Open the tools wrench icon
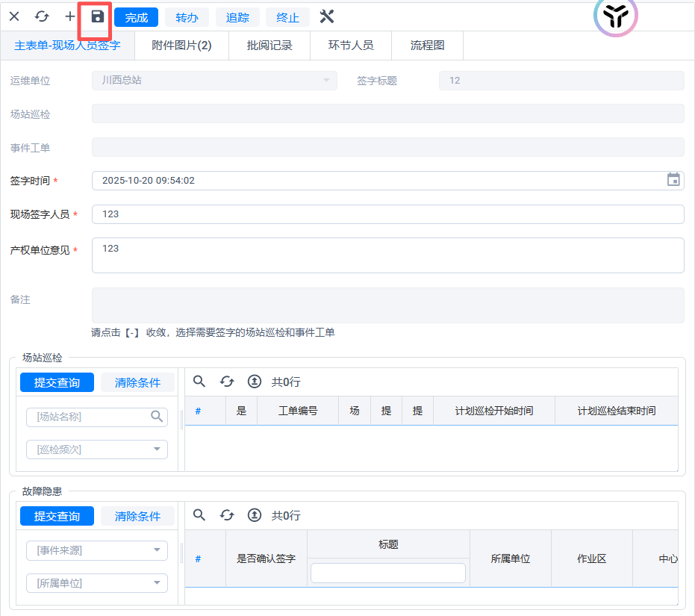The height and width of the screenshot is (616, 695). click(x=326, y=16)
